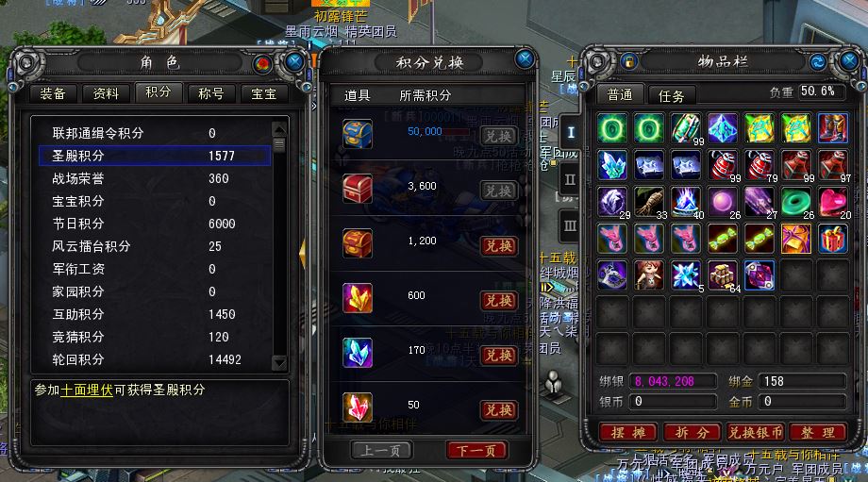
Task: Select the red crystal item costing 50
Action: tap(357, 407)
